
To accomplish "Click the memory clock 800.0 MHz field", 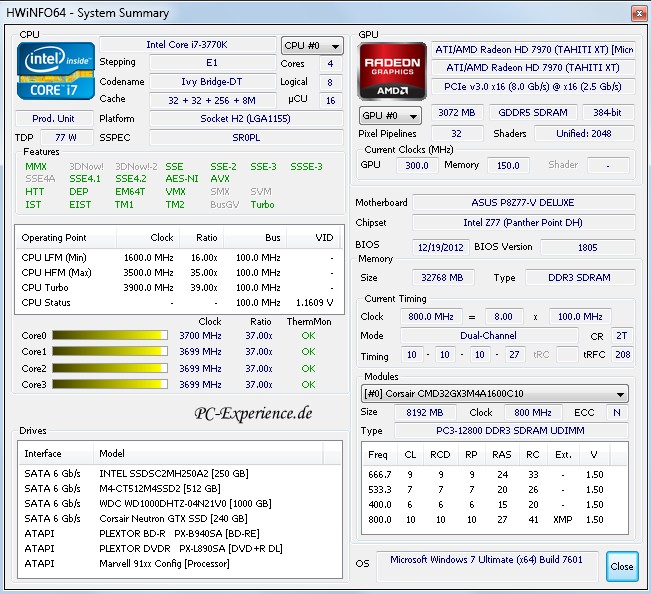I will point(431,317).
